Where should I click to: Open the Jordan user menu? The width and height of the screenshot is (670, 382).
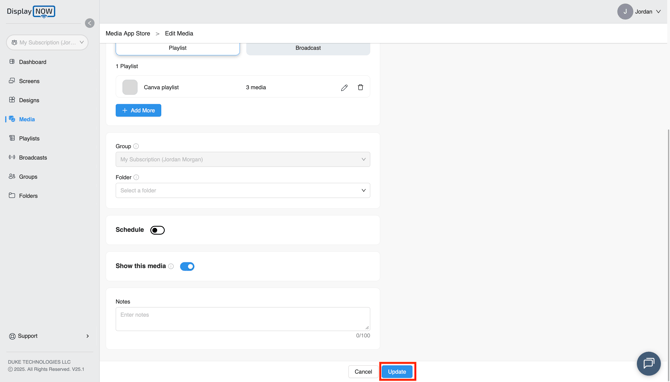(639, 12)
